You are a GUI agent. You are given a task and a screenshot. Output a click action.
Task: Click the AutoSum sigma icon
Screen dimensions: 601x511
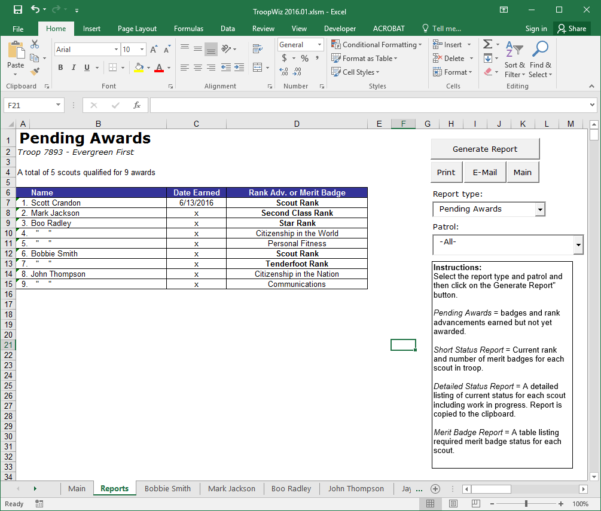coord(487,45)
